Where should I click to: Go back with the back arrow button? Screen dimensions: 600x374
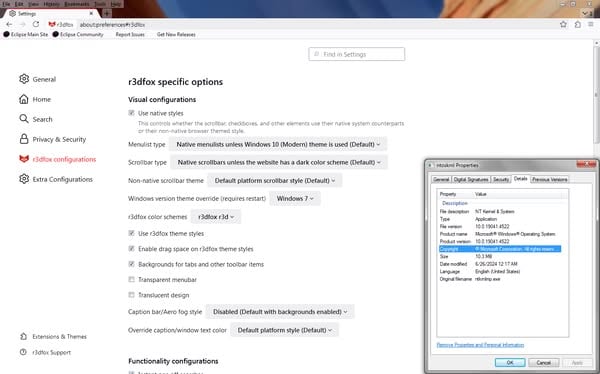pos(9,24)
